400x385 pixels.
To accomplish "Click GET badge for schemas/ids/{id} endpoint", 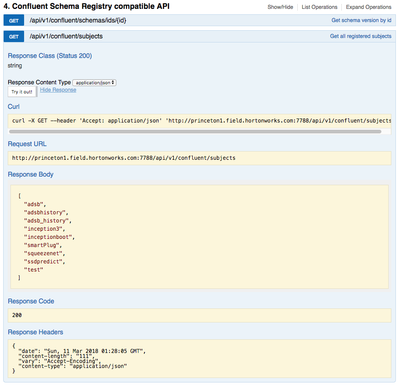I will [14, 20].
